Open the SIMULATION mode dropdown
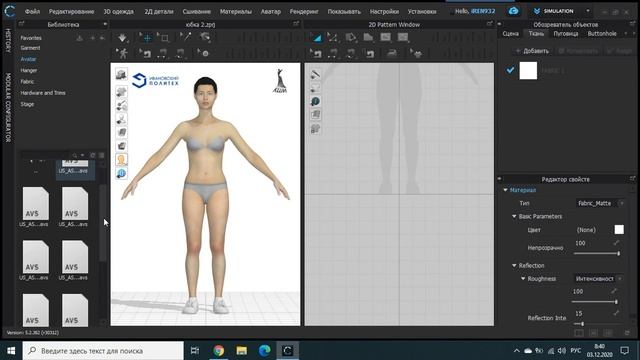 coord(588,11)
